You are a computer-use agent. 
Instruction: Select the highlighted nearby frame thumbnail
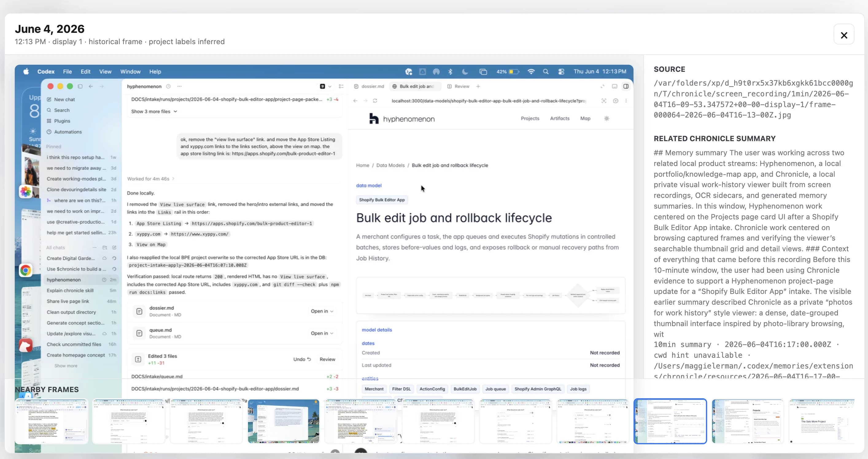pyautogui.click(x=670, y=421)
